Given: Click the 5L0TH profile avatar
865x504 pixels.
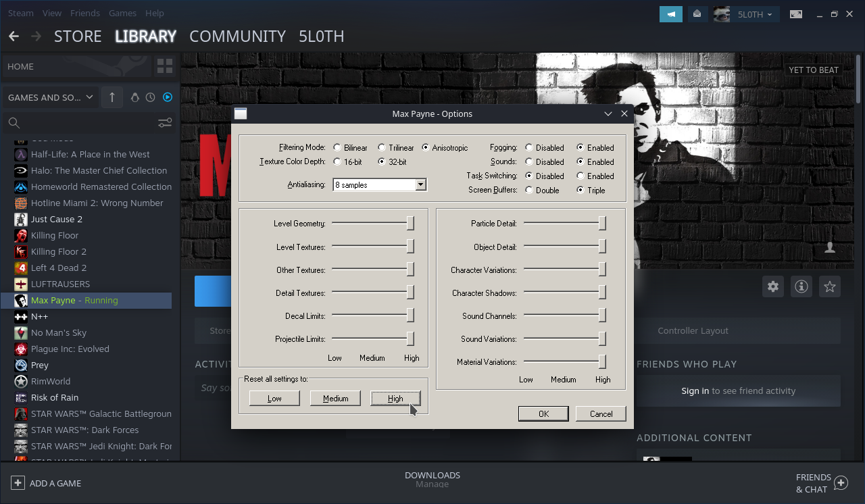Looking at the screenshot, I should point(722,14).
